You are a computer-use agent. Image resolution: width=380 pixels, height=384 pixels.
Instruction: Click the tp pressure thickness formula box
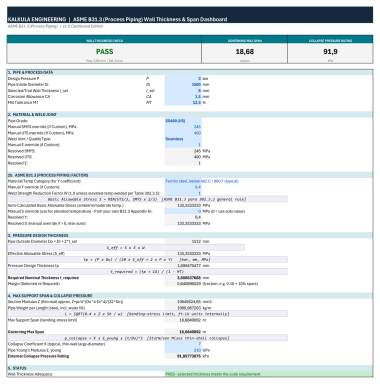click(x=147, y=260)
